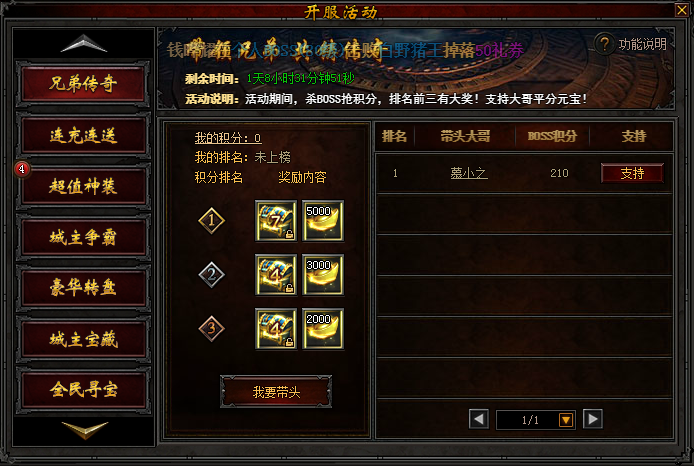
Task: Click the 5000 gold ingot reward icon
Action: coord(323,221)
